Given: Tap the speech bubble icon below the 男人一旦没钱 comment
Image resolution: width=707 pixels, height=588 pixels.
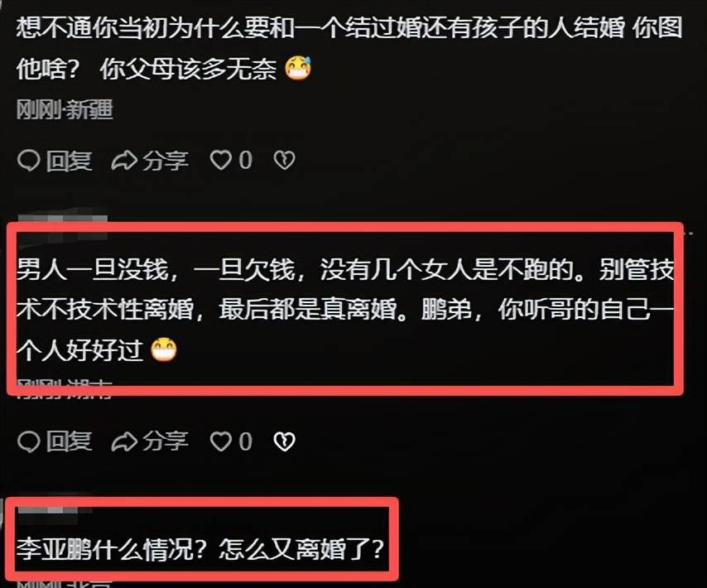Looking at the screenshot, I should [x=29, y=441].
